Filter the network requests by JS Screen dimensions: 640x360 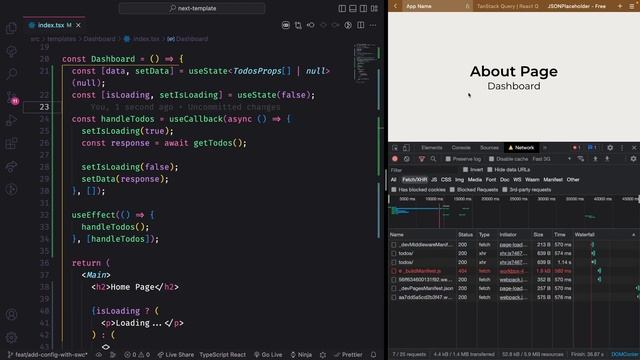tap(434, 180)
